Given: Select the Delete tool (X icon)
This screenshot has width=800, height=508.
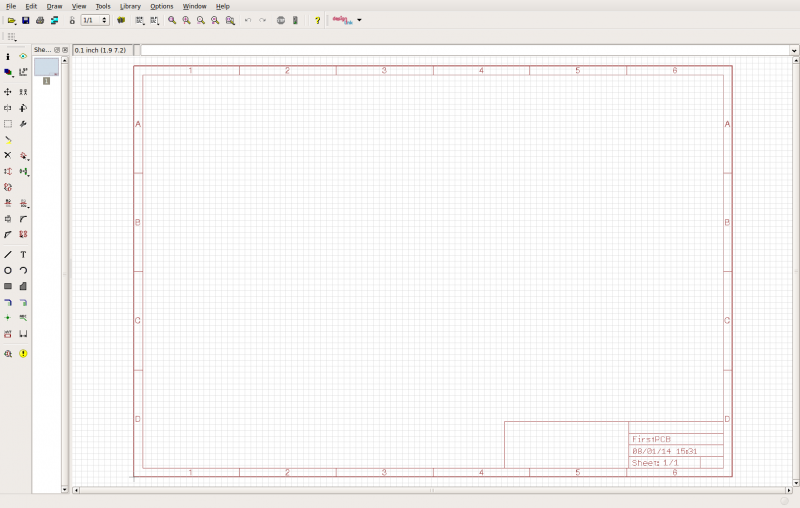Looking at the screenshot, I should [x=8, y=155].
